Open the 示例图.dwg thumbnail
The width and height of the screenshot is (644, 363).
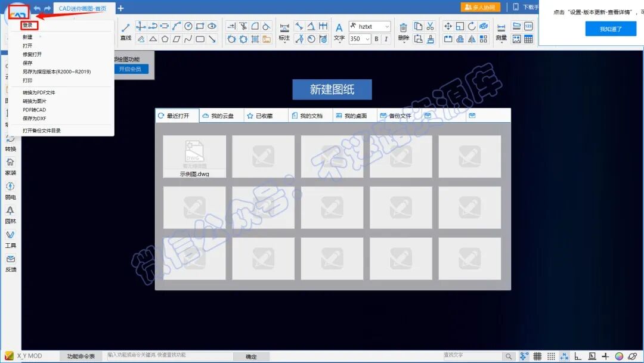[x=194, y=156]
